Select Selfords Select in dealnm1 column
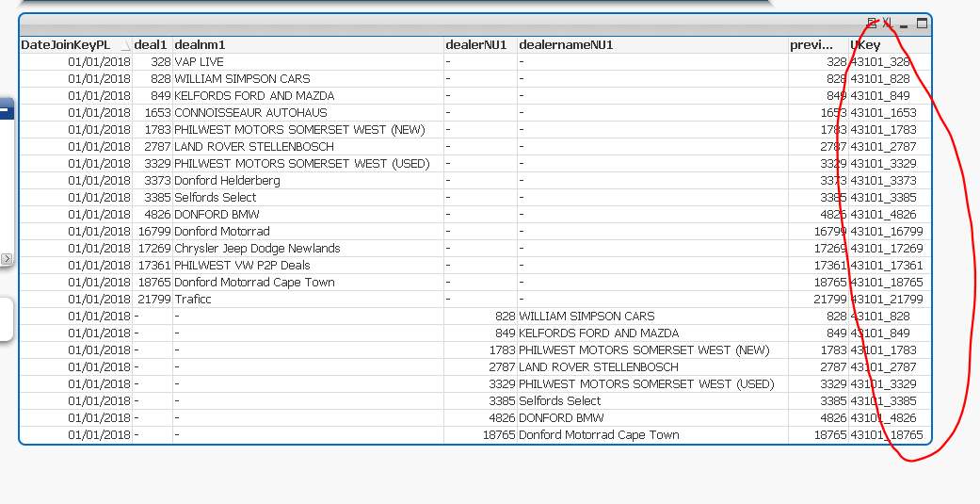Screen dimensions: 980x504 [x=215, y=197]
